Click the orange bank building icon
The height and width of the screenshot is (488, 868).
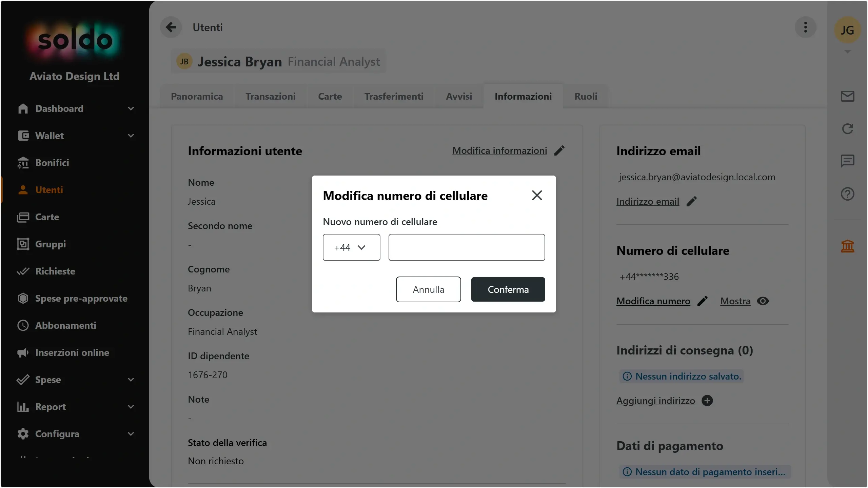click(x=847, y=246)
